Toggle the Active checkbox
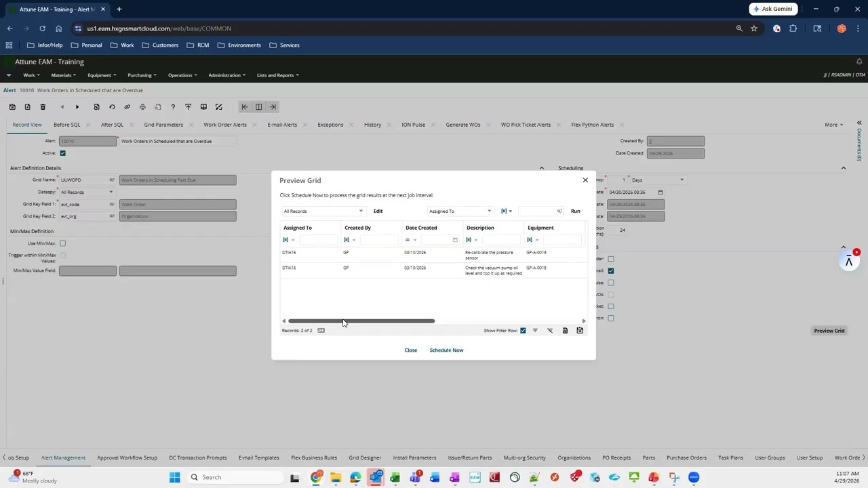 click(x=62, y=153)
